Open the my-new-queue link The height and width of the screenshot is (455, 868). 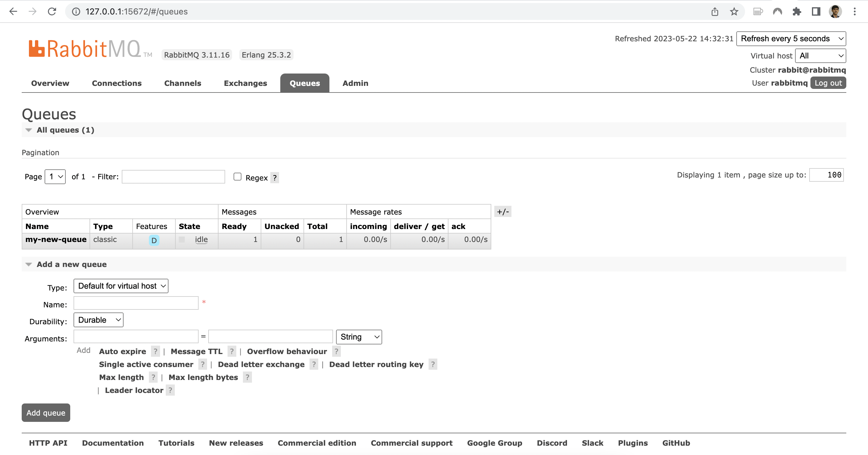point(56,240)
